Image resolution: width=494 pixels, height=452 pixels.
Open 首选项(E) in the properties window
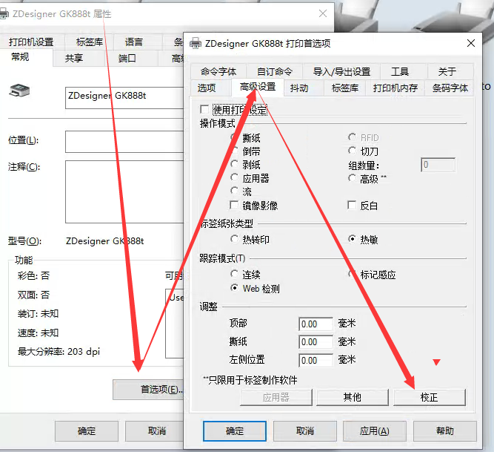pyautogui.click(x=149, y=389)
